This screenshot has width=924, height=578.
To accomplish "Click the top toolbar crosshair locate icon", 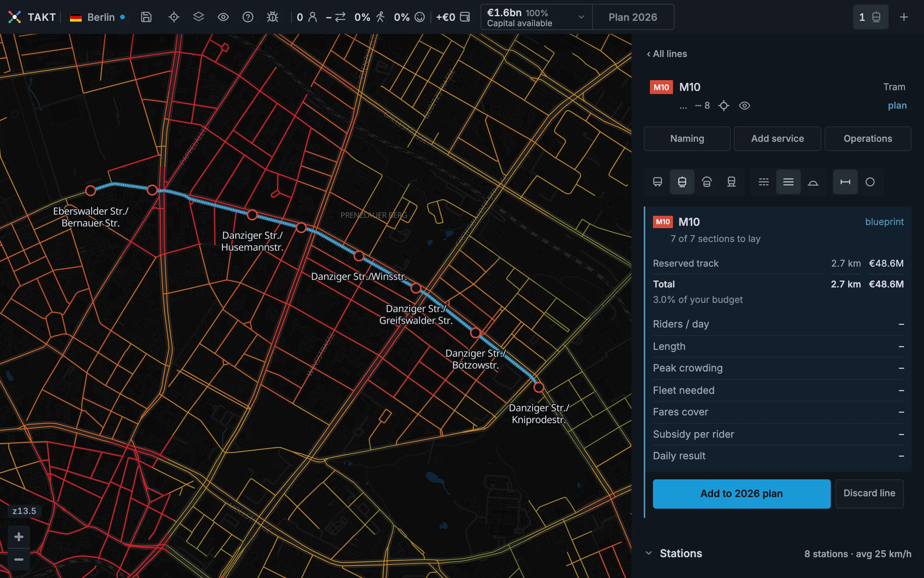I will (x=174, y=17).
